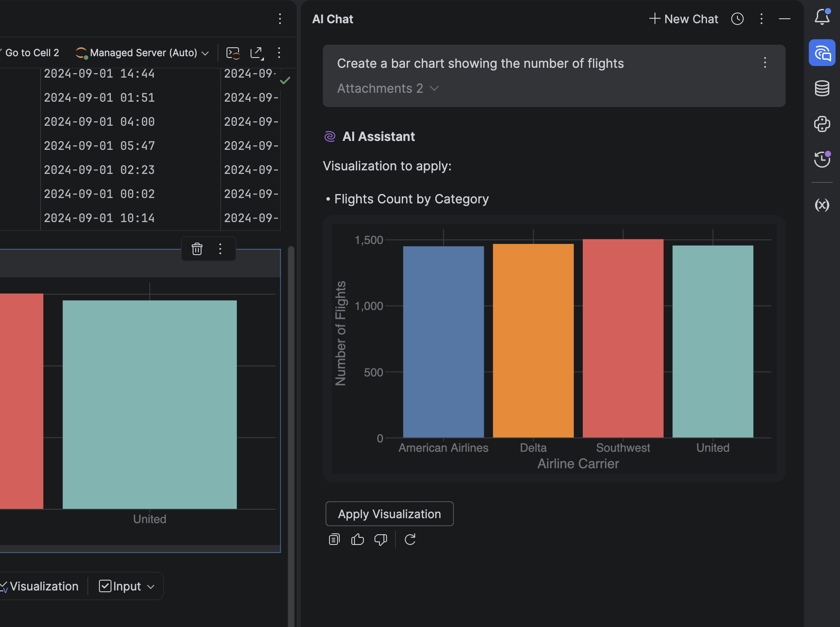Click the Jupyter variables (x) icon
Screen dimensions: 840x627
click(822, 205)
